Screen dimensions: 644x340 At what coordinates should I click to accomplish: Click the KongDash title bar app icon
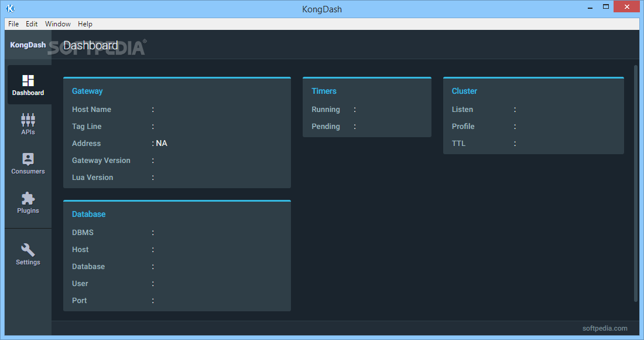(11, 8)
